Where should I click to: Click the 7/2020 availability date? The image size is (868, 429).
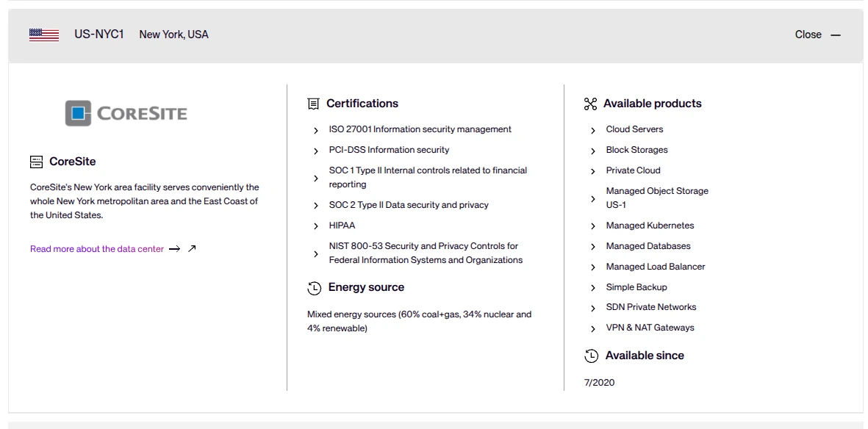point(599,382)
